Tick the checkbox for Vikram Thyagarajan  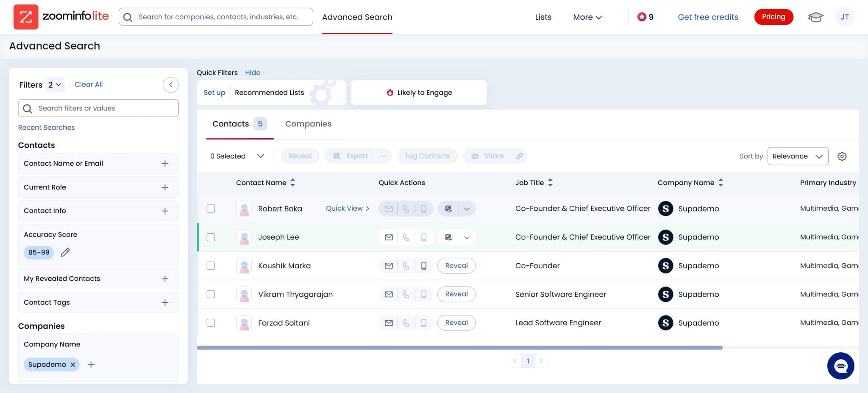click(x=211, y=294)
